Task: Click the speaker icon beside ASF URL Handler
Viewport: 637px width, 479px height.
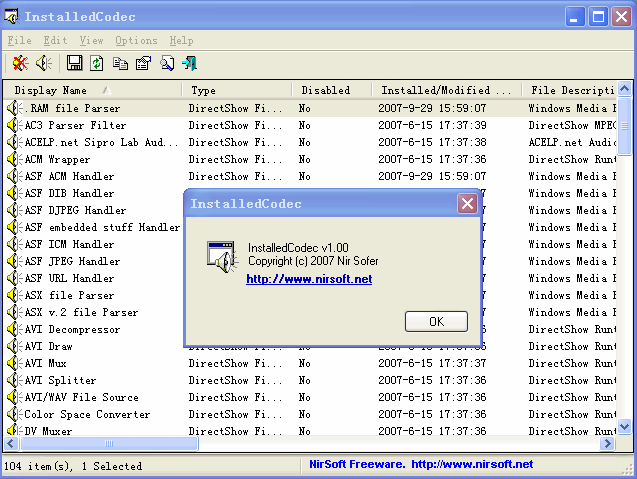Action: click(x=15, y=278)
